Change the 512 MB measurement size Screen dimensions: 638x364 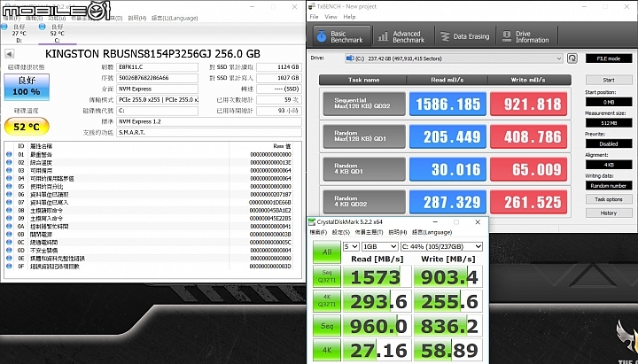pos(609,123)
